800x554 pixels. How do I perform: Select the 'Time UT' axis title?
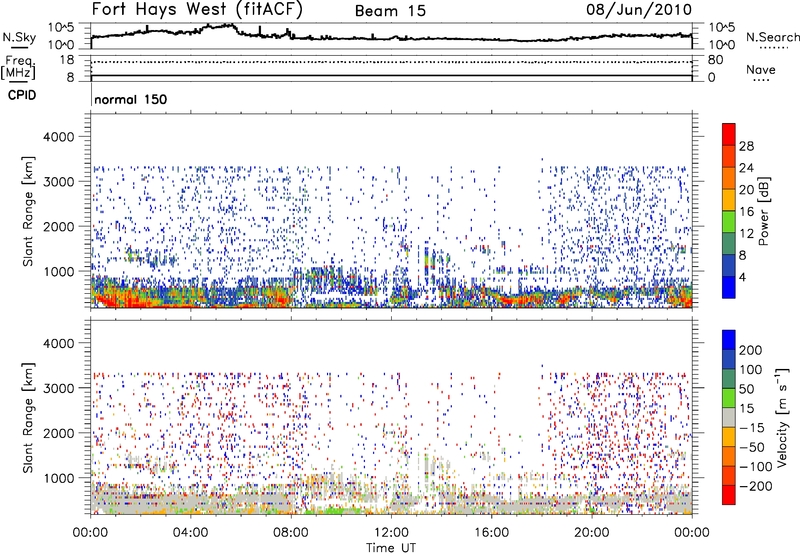click(x=391, y=548)
